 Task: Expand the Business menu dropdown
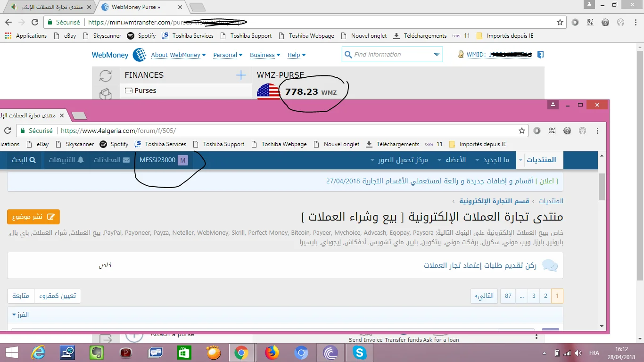(265, 55)
